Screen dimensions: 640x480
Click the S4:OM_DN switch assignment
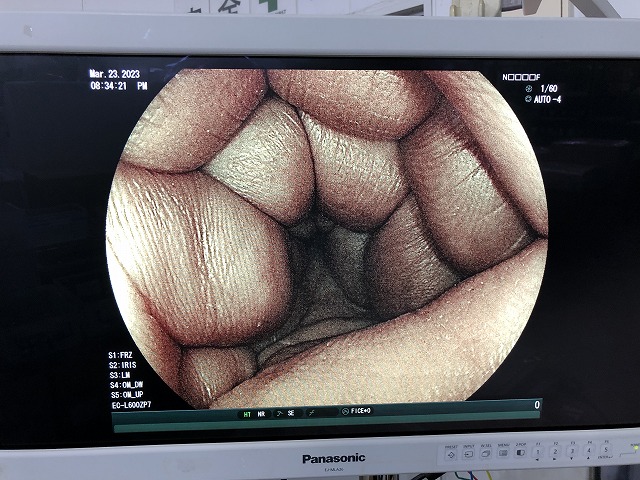pos(127,385)
